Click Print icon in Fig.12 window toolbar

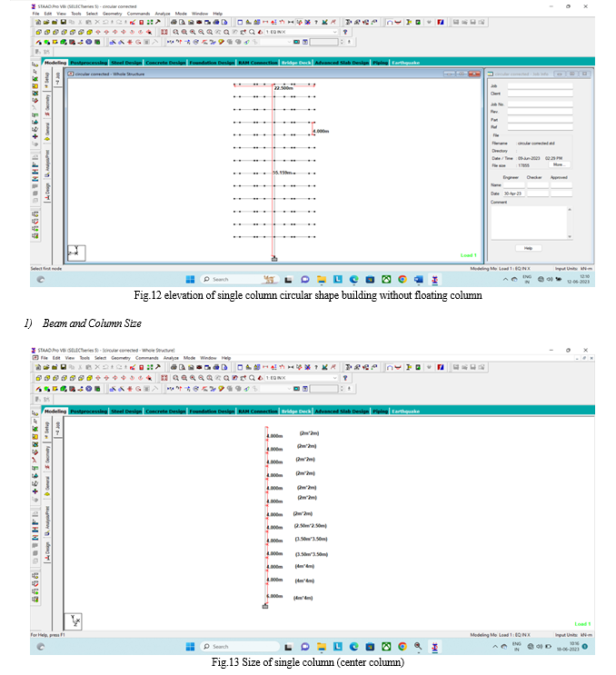pyautogui.click(x=174, y=22)
